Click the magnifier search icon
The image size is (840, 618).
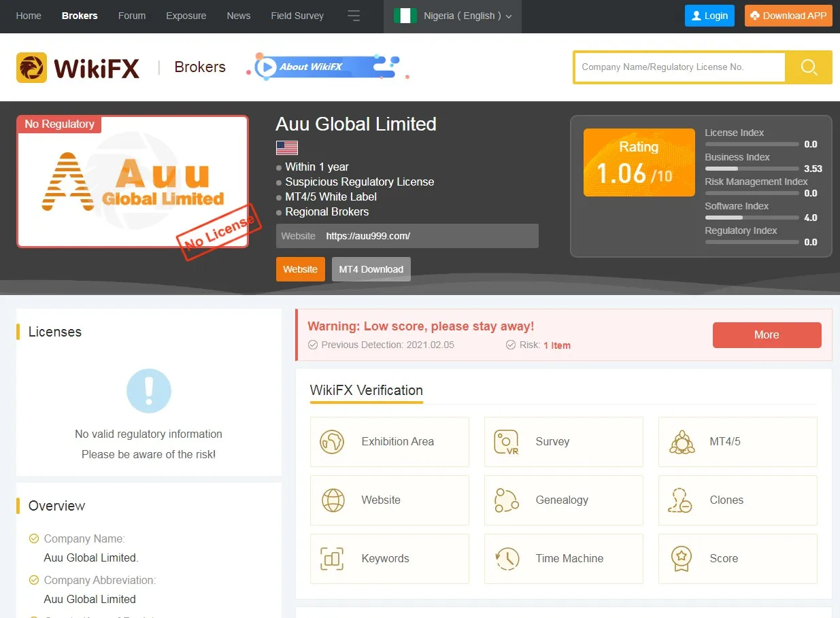pyautogui.click(x=809, y=67)
